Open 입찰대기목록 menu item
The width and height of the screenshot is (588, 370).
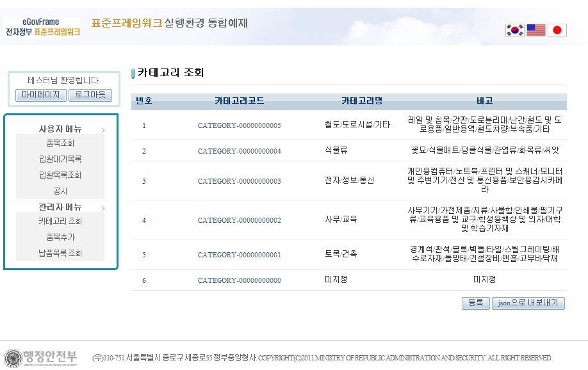tap(60, 159)
